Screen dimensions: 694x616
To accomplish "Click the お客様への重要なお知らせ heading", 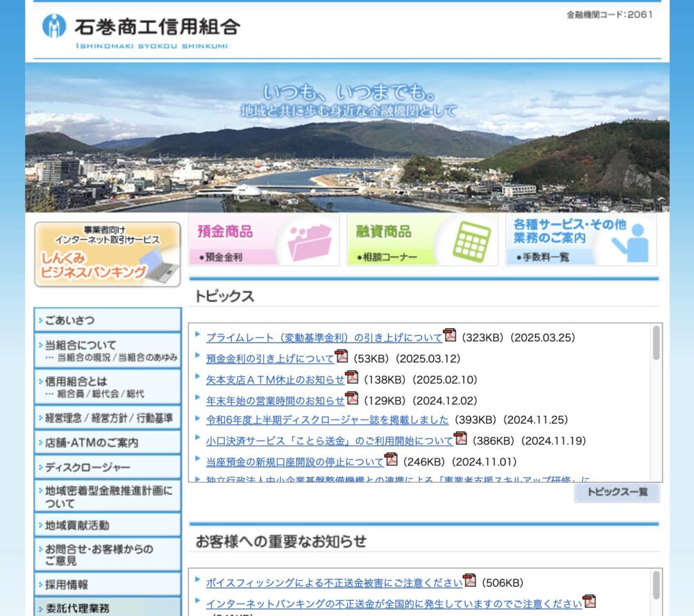I will pos(281,541).
